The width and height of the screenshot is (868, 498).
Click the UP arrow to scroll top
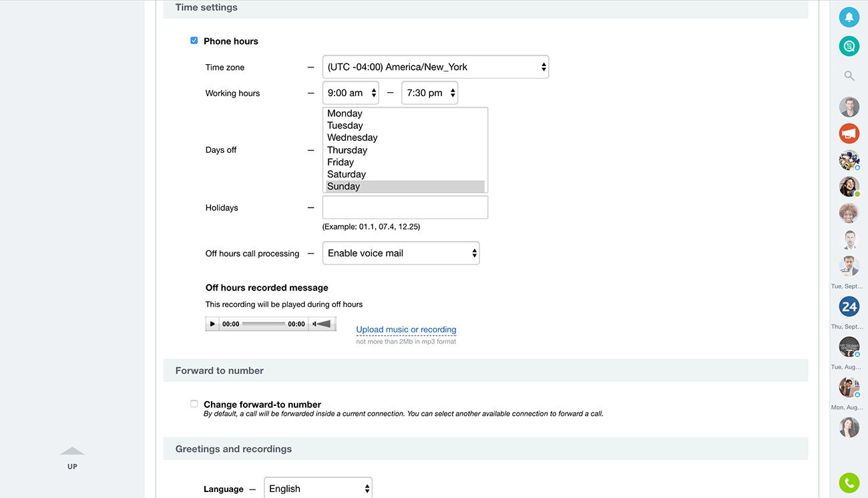click(x=72, y=458)
